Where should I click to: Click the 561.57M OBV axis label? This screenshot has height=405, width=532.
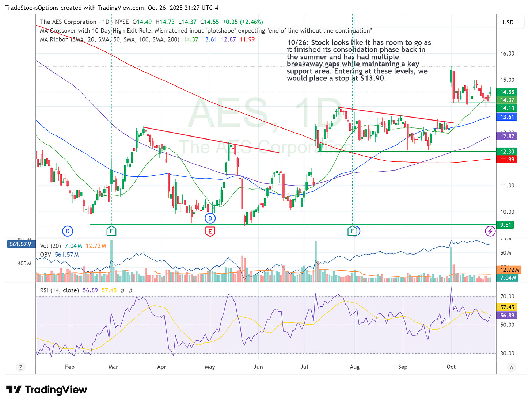pos(21,244)
